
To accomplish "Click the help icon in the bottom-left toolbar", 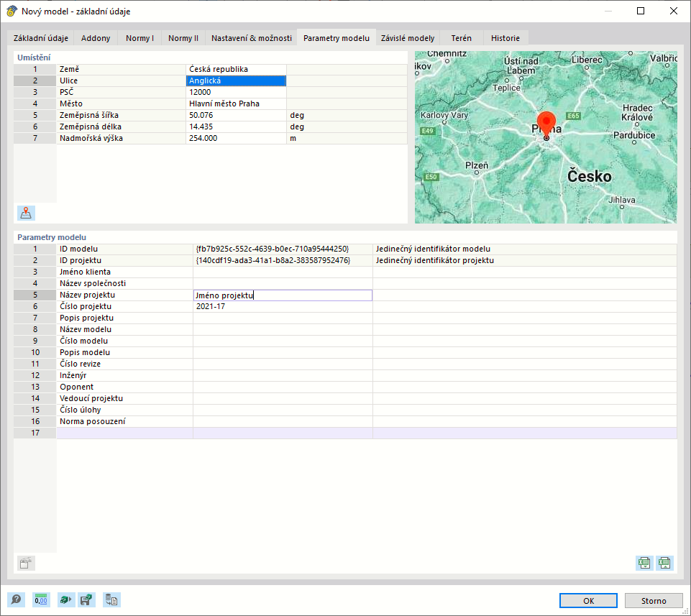I will (16, 599).
